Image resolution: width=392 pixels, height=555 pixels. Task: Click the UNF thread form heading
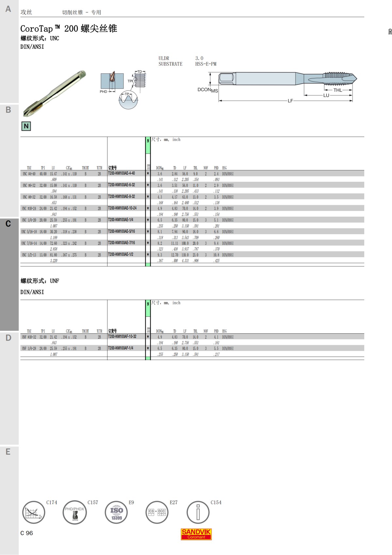click(x=40, y=281)
